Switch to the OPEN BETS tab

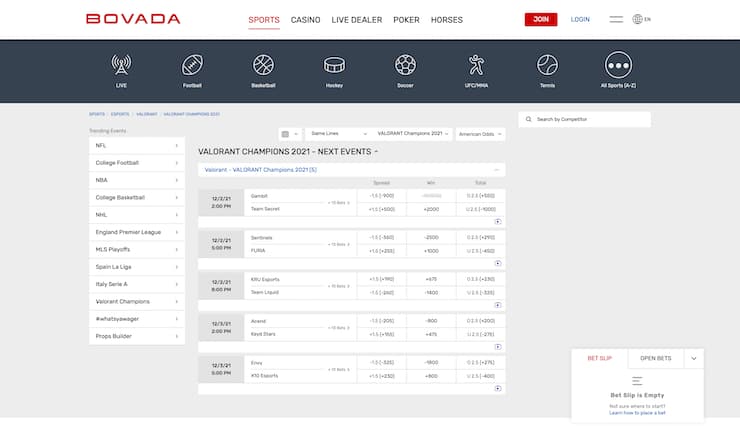tap(655, 357)
